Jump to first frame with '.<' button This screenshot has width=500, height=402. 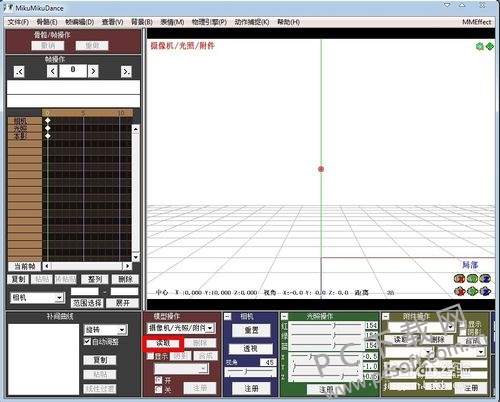coord(19,71)
